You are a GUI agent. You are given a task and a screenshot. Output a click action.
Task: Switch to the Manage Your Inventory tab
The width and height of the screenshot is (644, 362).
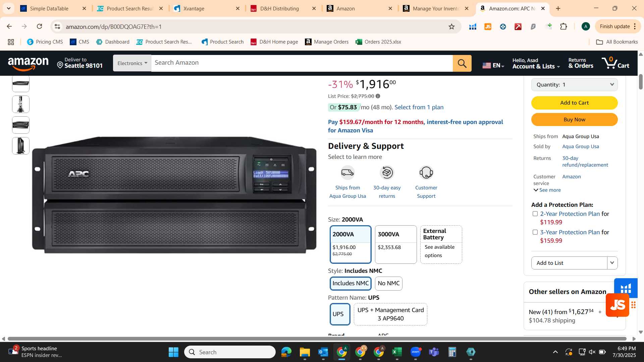click(436, 8)
